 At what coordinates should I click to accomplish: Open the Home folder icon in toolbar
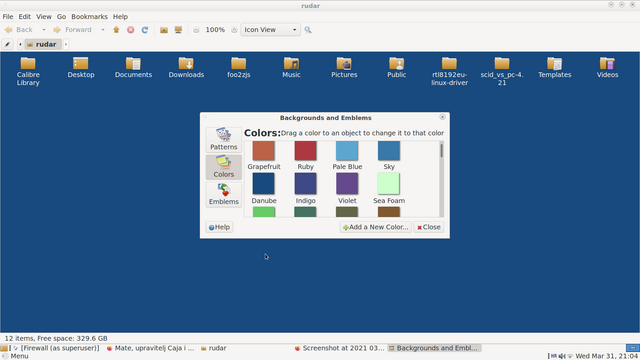164,30
